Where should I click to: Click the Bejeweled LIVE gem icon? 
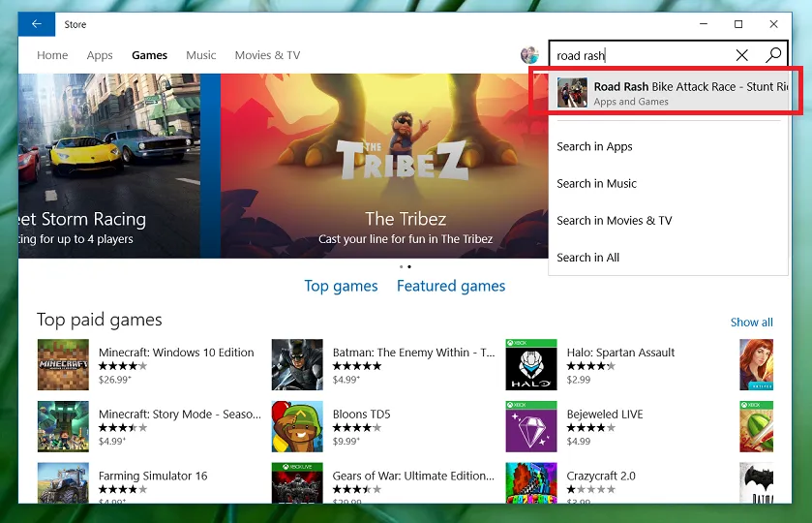531,426
